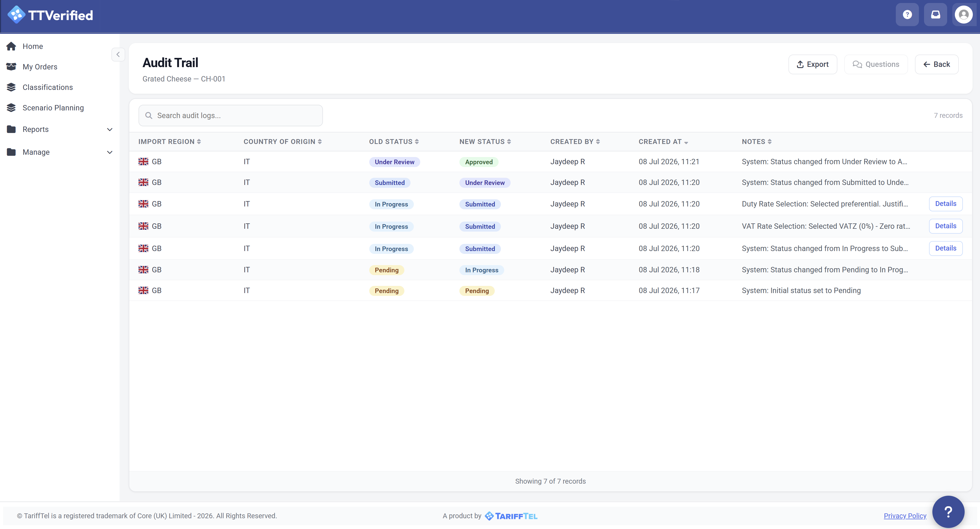Click '08 Jul 2026, 11:21' timestamp
The height and width of the screenshot is (529, 980).
point(669,161)
